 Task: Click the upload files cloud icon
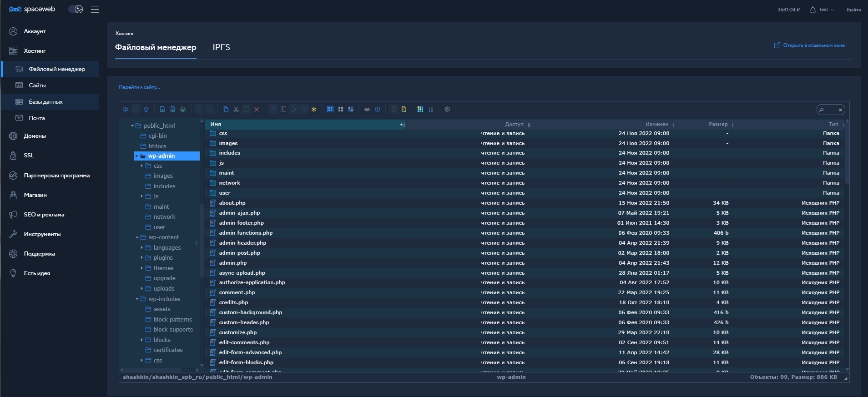pyautogui.click(x=183, y=110)
